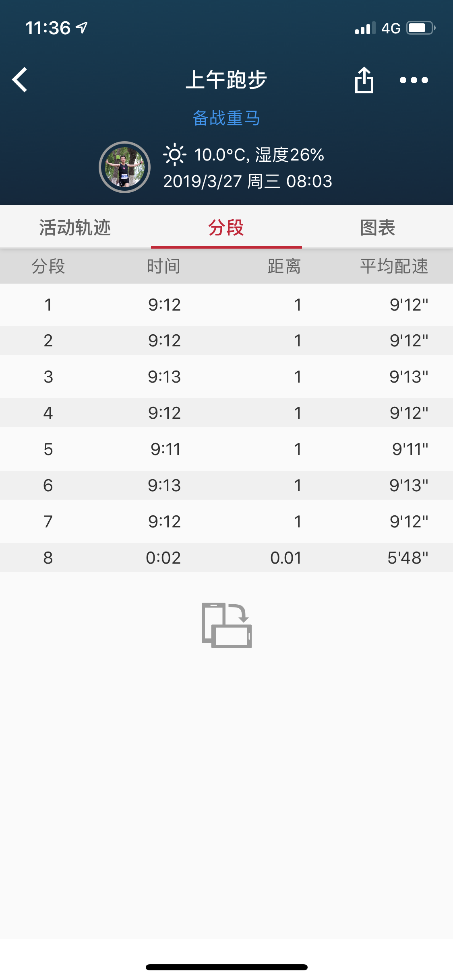
Task: Tap the 距离 column header
Action: point(284,266)
